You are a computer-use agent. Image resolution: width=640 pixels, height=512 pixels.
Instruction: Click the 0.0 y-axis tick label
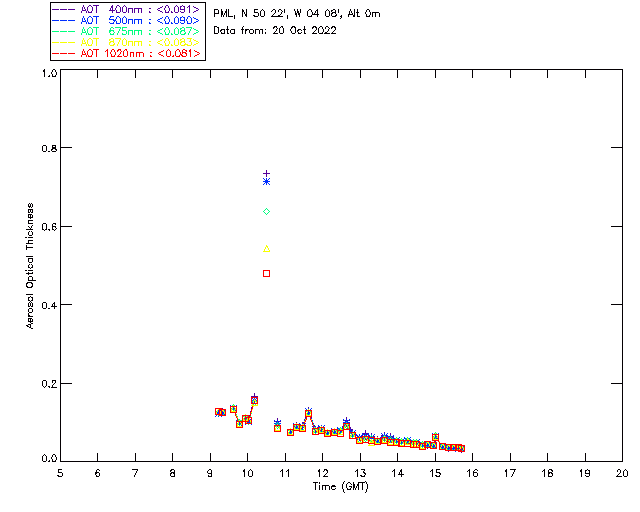tap(49, 459)
